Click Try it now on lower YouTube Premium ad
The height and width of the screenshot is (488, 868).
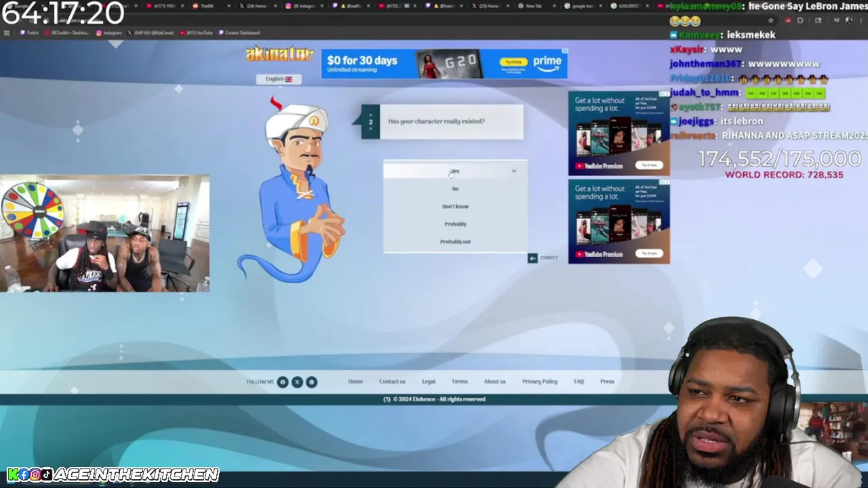(649, 253)
